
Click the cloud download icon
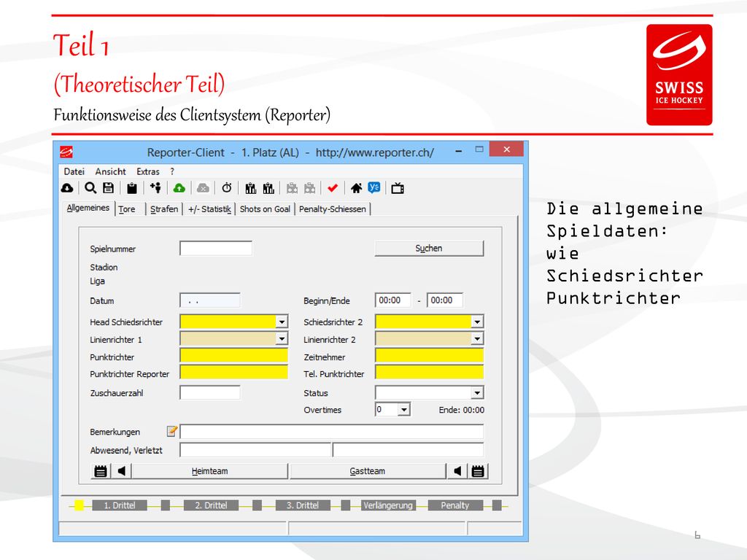[x=67, y=189]
